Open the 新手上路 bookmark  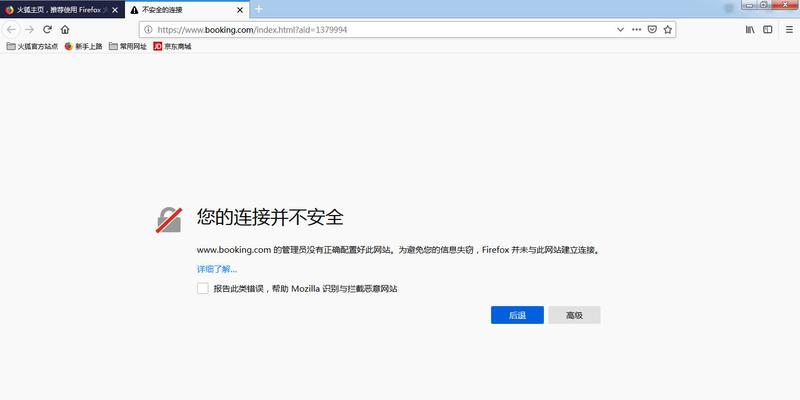click(84, 46)
